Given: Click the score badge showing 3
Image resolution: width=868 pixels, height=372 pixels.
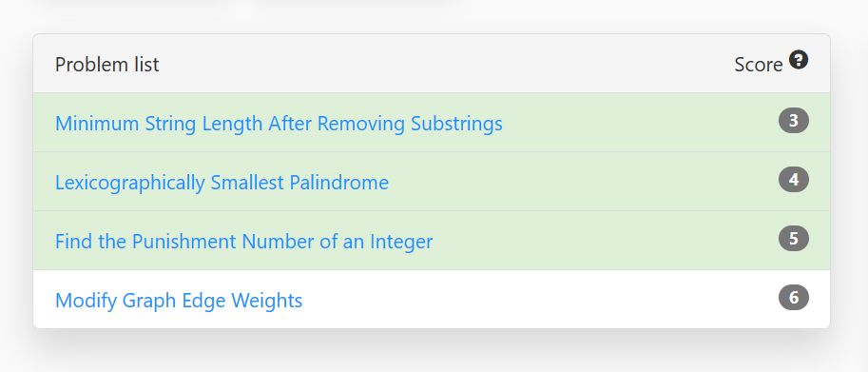Looking at the screenshot, I should pos(793,121).
